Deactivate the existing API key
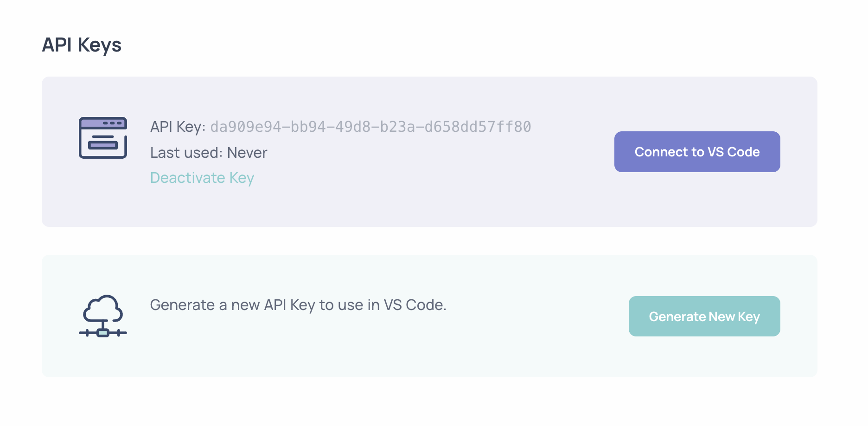The width and height of the screenshot is (868, 426). pyautogui.click(x=202, y=178)
